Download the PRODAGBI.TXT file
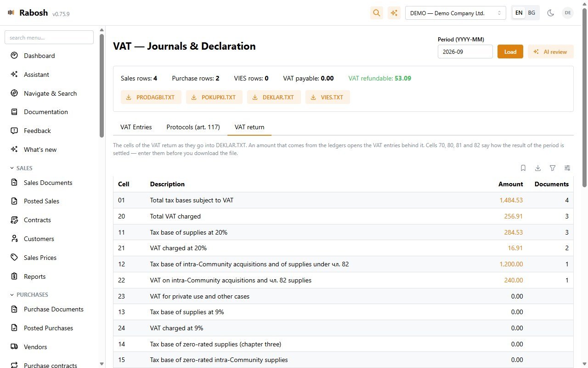 click(151, 97)
